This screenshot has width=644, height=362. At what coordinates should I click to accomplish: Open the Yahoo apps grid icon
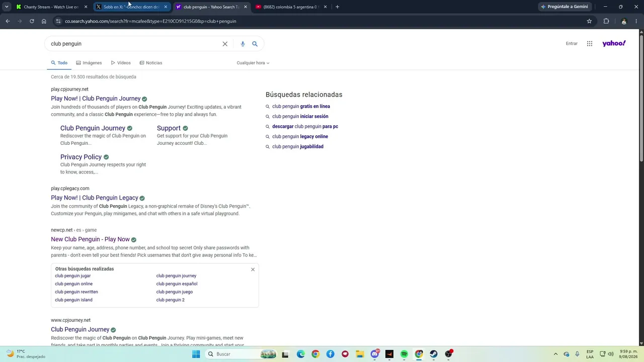tap(590, 44)
